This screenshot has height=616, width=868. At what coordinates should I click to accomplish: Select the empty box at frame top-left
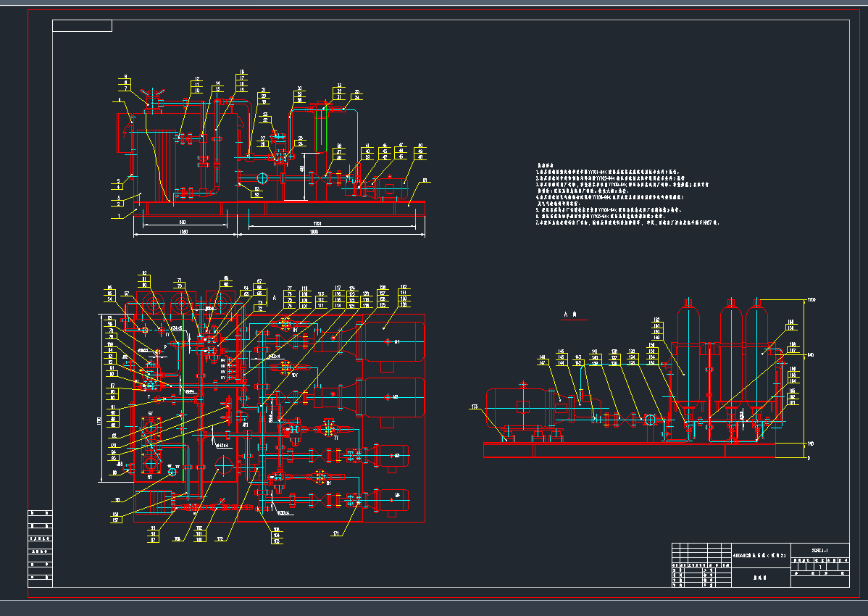[82, 26]
